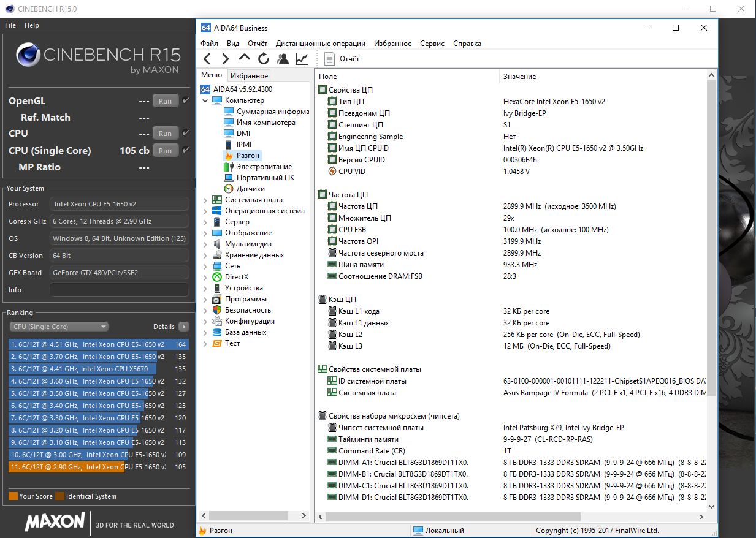Open Cinebench File menu
This screenshot has height=538, width=756.
pyautogui.click(x=10, y=25)
